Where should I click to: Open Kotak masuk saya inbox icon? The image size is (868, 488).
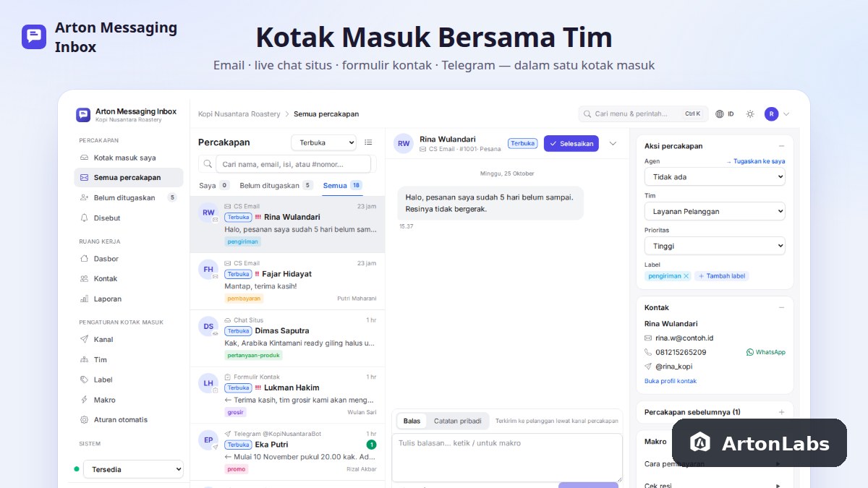85,158
